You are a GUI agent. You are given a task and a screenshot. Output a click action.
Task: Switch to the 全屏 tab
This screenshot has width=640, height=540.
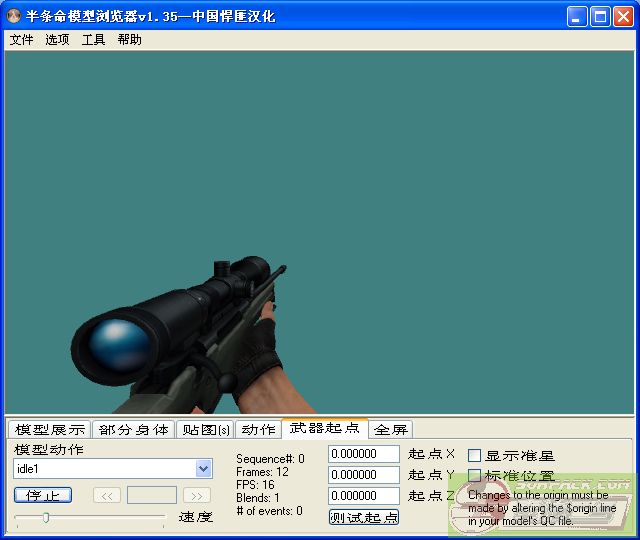tap(391, 429)
